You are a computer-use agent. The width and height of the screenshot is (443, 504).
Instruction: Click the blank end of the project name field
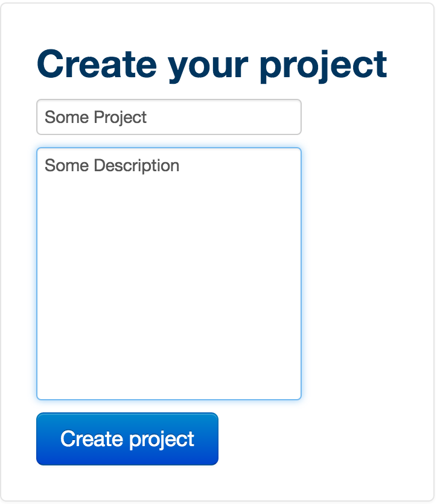point(225,117)
